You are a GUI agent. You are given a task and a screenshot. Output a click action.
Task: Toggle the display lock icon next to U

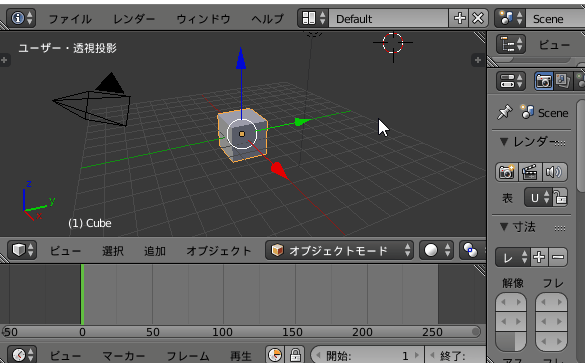click(x=560, y=198)
